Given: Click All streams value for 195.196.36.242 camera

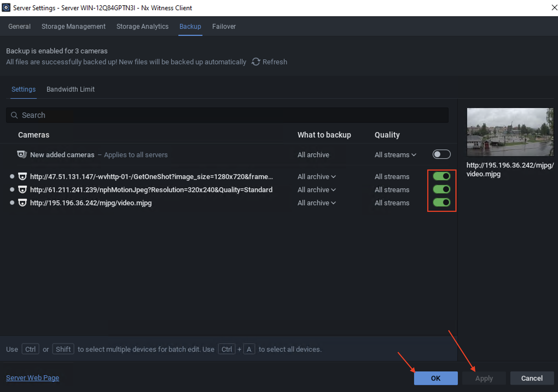Looking at the screenshot, I should pos(392,203).
